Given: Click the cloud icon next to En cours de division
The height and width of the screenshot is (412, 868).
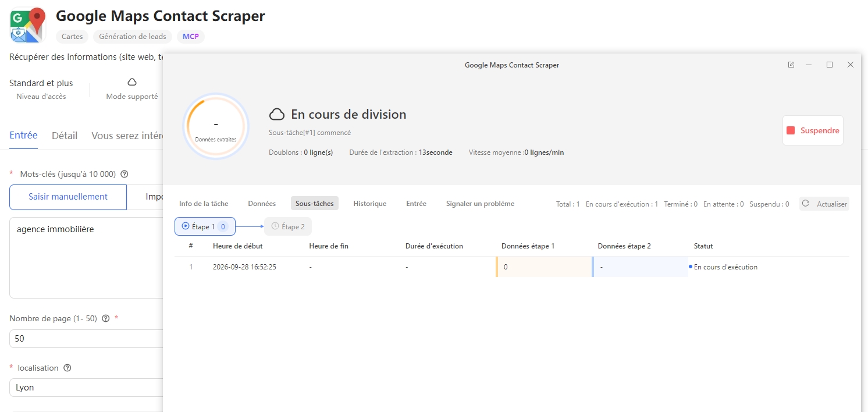Looking at the screenshot, I should [x=277, y=114].
